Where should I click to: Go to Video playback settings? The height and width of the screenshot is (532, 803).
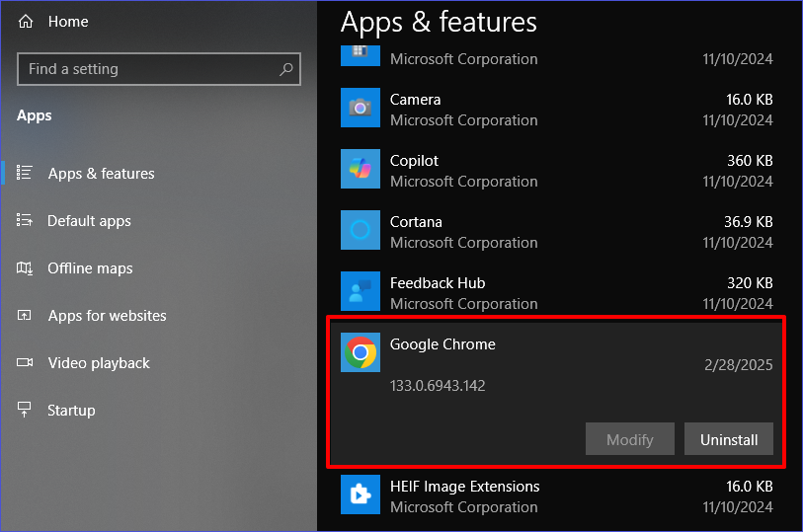99,363
